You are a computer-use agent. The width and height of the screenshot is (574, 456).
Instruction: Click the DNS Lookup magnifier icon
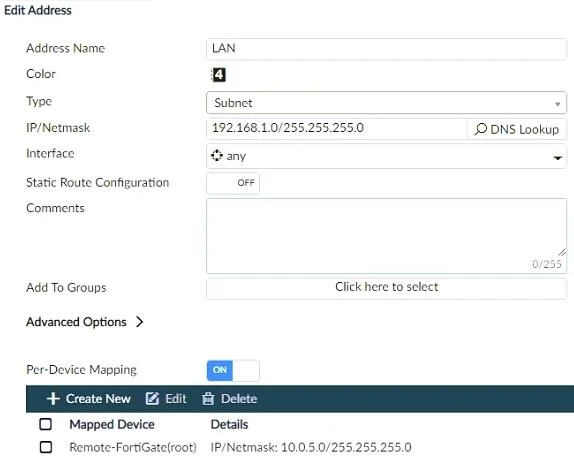tap(480, 129)
